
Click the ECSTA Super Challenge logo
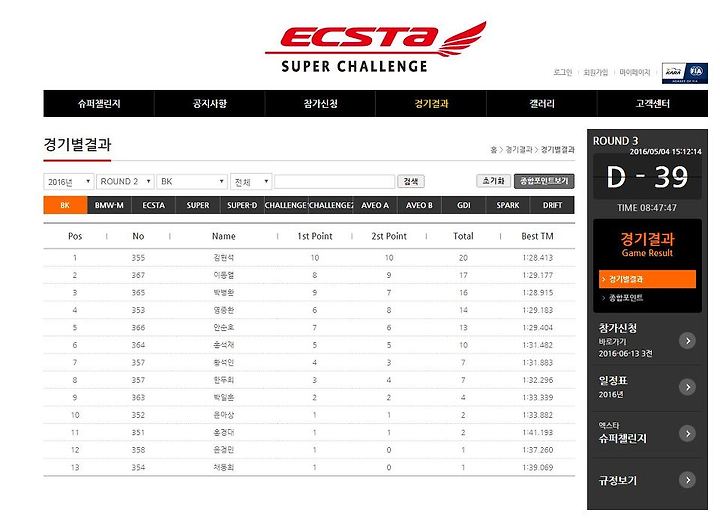[x=376, y=47]
